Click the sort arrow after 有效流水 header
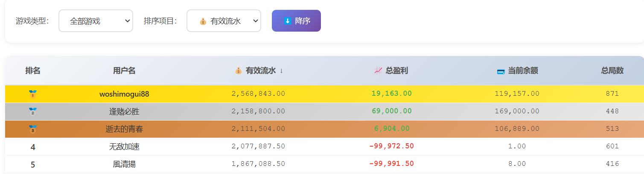 (x=282, y=71)
